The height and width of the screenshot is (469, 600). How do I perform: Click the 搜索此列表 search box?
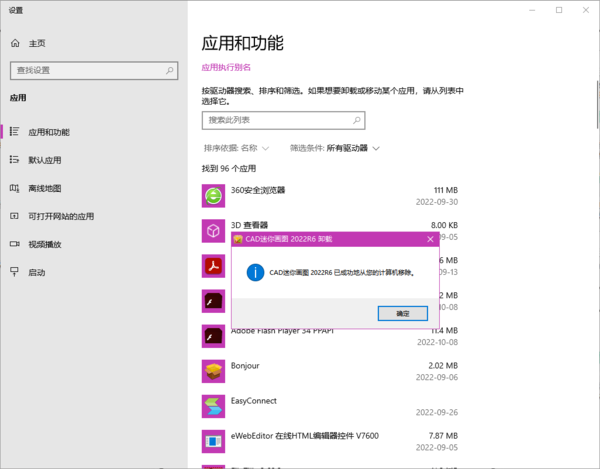pyautogui.click(x=282, y=120)
